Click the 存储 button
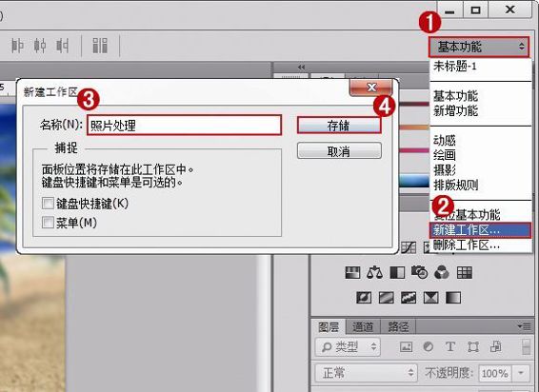 click(x=339, y=126)
